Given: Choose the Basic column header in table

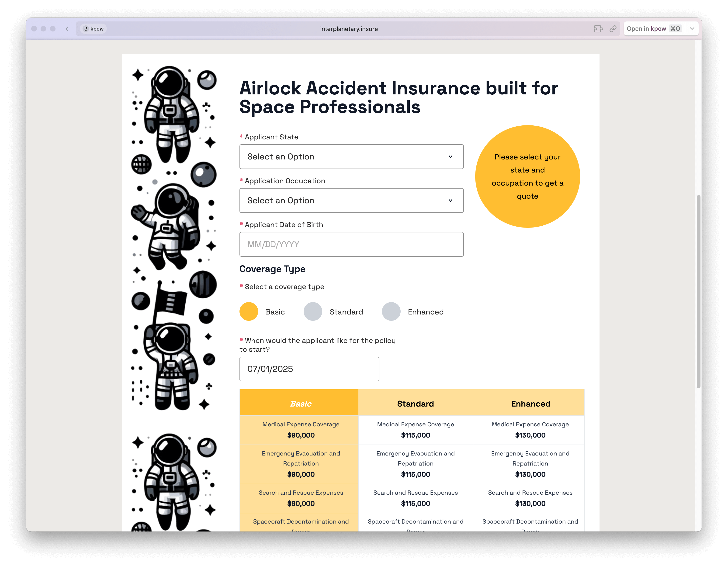Looking at the screenshot, I should click(x=299, y=402).
